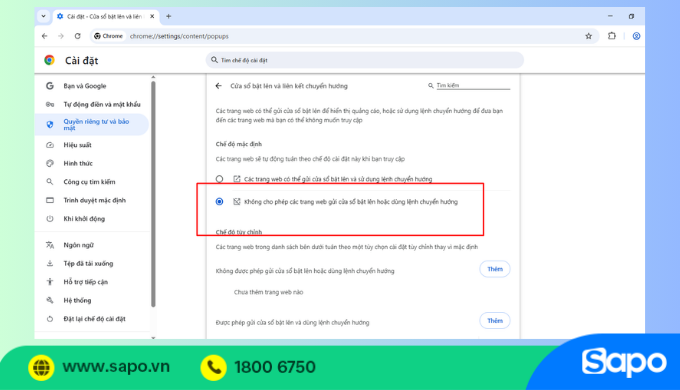Open the tab search dropdown arrow

pyautogui.click(x=43, y=16)
